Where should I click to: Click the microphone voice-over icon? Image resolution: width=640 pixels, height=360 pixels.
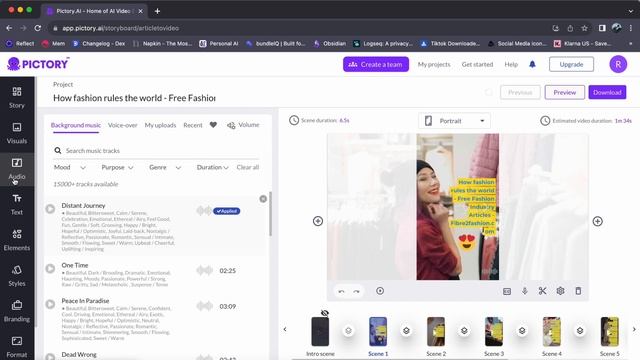click(524, 291)
